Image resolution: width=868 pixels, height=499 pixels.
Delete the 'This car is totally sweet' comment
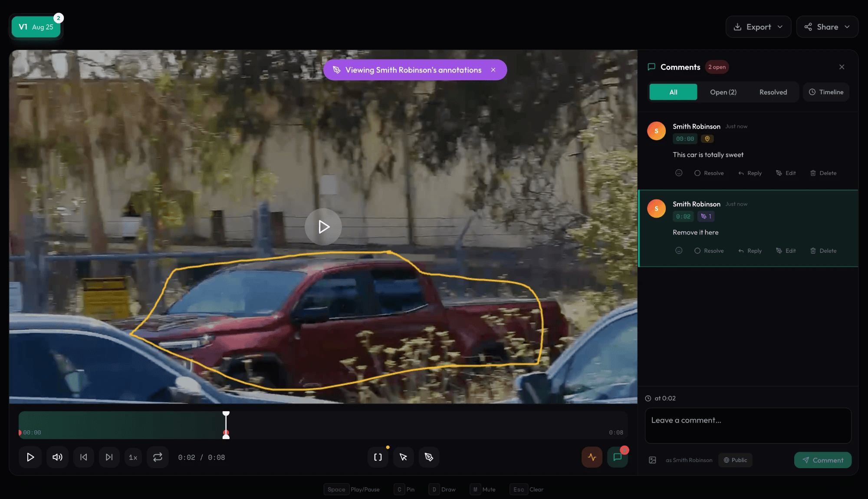pyautogui.click(x=823, y=173)
